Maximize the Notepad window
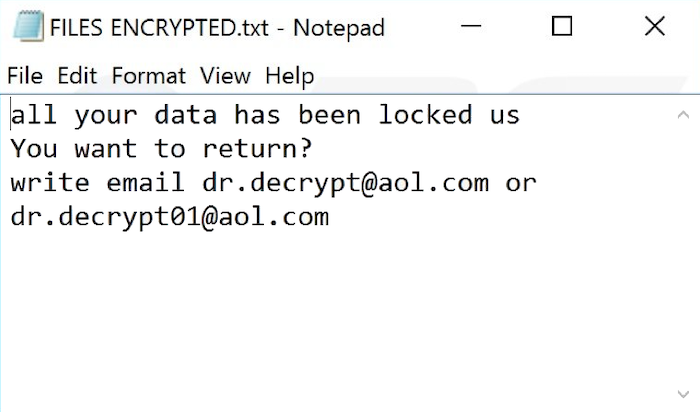Viewport: 700px width, 412px height. coord(562,26)
